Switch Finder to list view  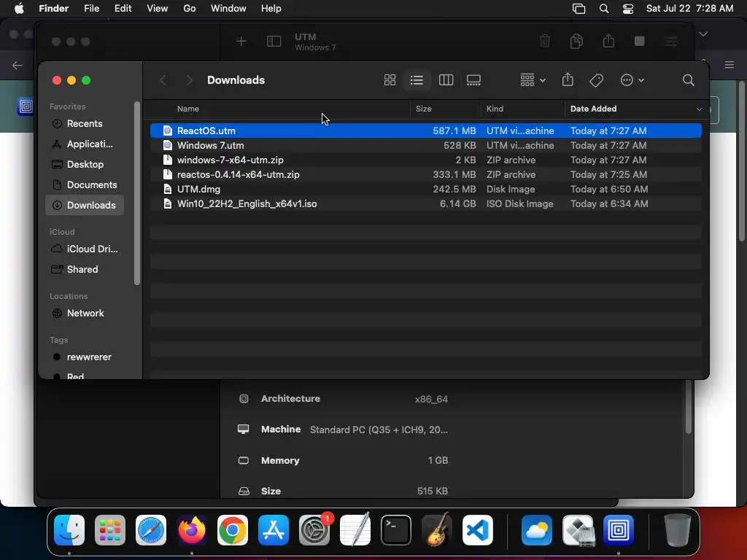(x=417, y=80)
